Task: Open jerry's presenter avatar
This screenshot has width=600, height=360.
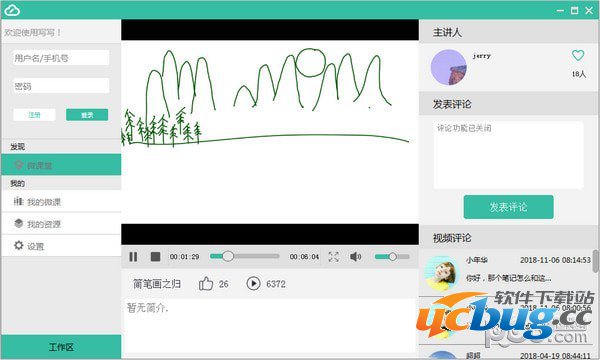Action: [448, 67]
